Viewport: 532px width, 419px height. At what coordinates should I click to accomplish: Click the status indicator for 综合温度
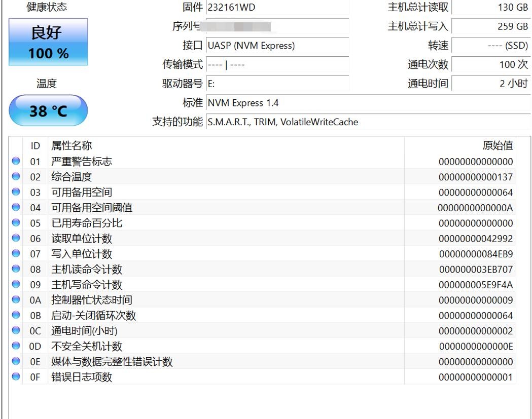pyautogui.click(x=15, y=177)
